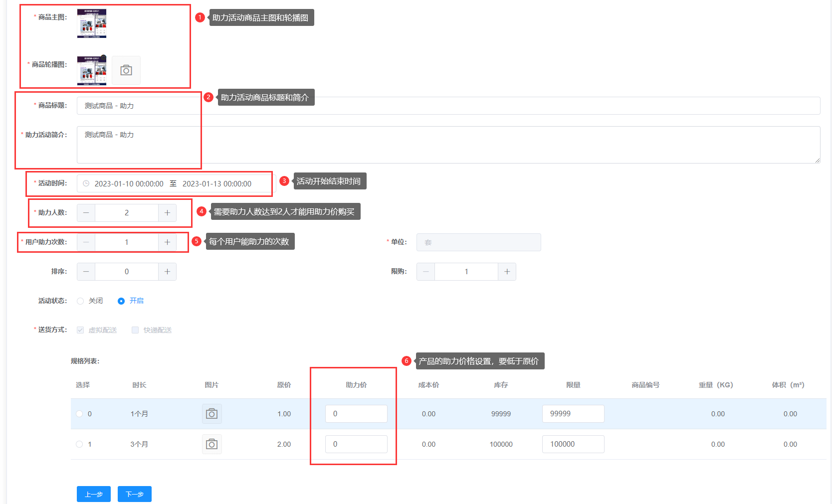Increase 用户助力次数 with the plus icon
The height and width of the screenshot is (504, 832).
click(167, 242)
